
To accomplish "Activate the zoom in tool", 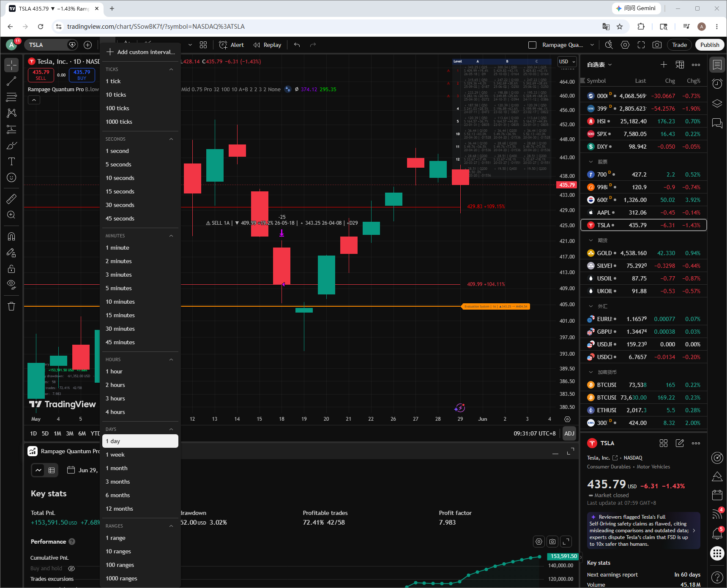I will (11, 215).
